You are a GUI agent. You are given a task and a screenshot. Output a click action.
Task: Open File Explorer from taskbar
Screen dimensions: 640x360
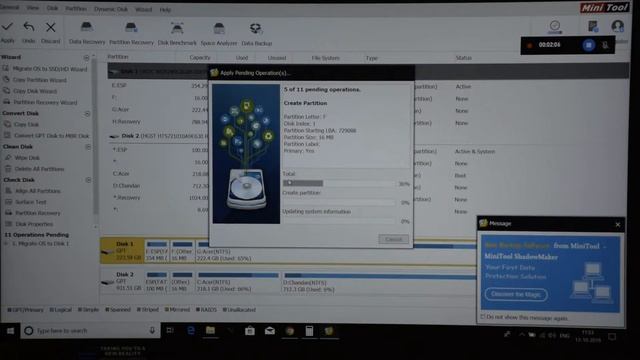[x=210, y=331]
